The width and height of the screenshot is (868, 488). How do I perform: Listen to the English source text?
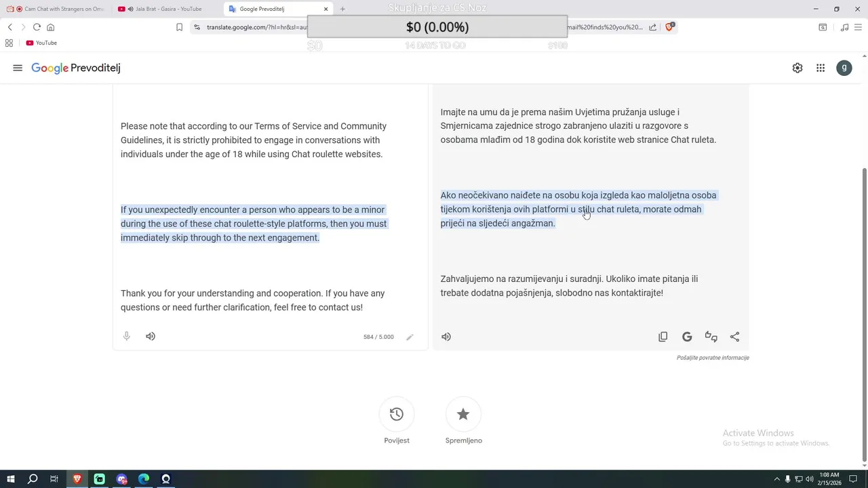pos(151,336)
